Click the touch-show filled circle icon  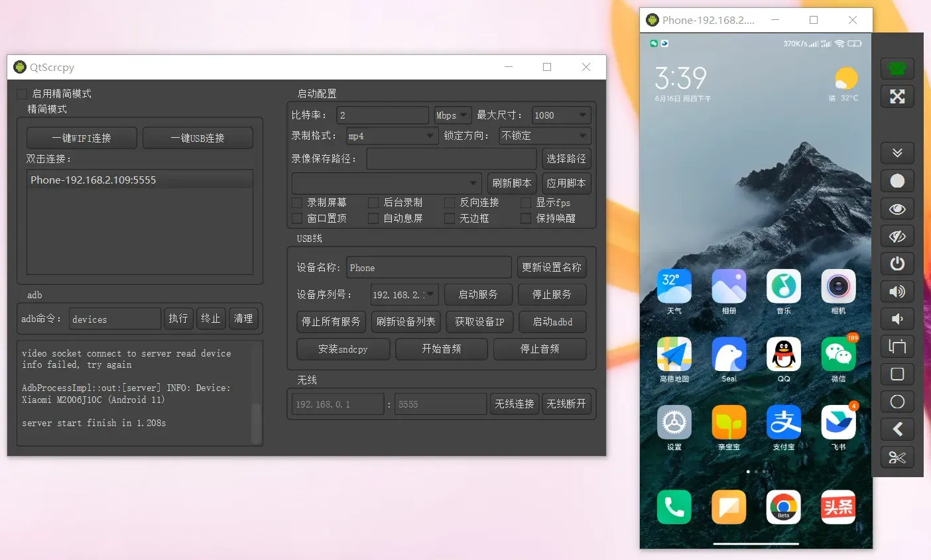click(897, 181)
